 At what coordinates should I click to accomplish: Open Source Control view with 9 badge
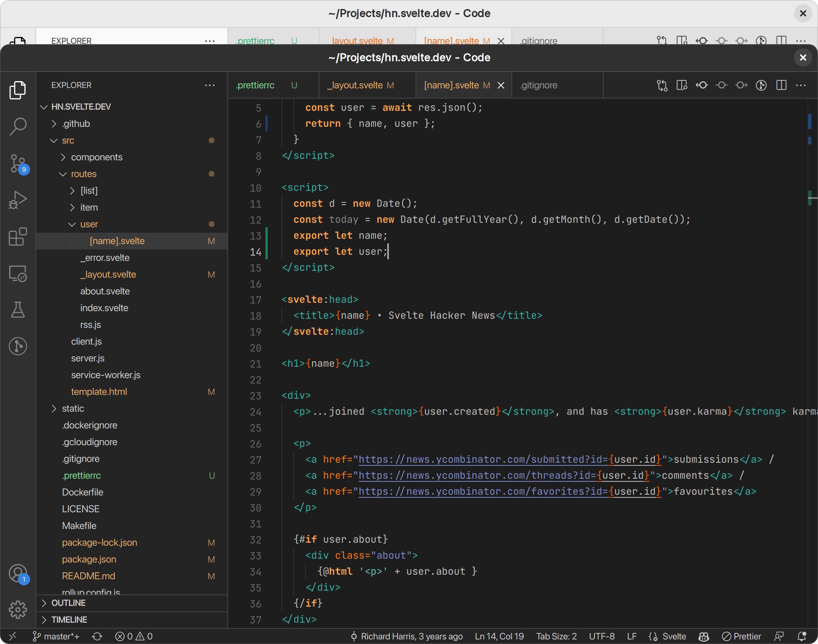tap(18, 163)
